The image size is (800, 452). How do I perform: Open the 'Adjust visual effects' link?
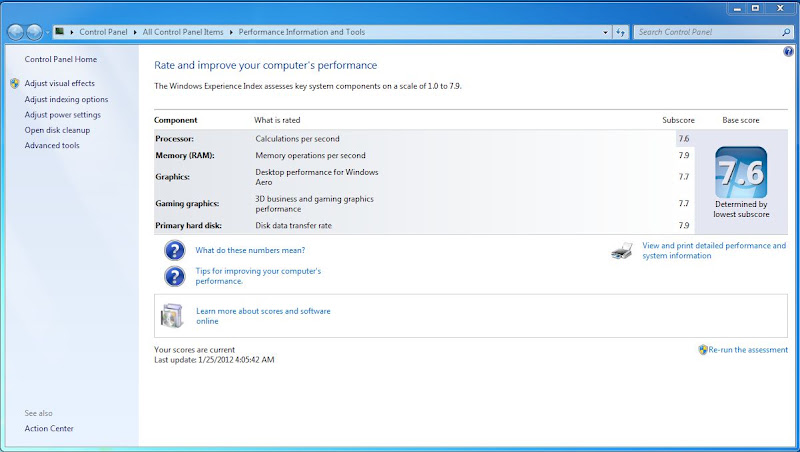(x=60, y=83)
